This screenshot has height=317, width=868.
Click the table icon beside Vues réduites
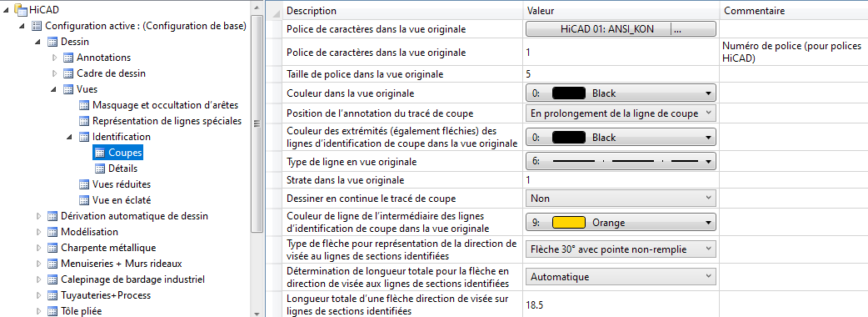click(x=85, y=184)
